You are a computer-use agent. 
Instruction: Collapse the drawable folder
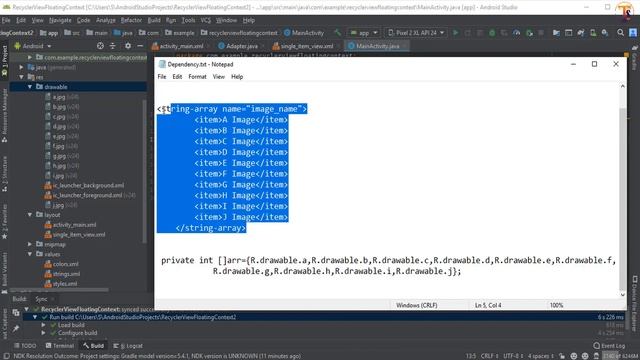[x=30, y=87]
